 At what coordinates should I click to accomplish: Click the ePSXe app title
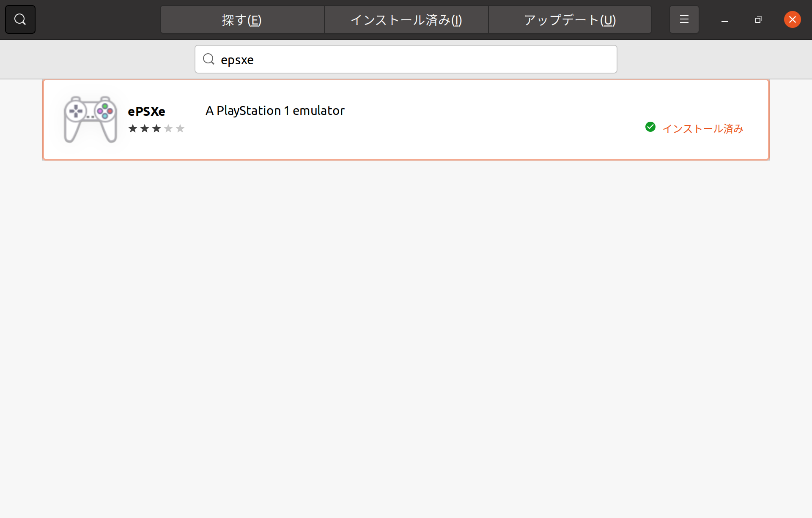pyautogui.click(x=146, y=111)
